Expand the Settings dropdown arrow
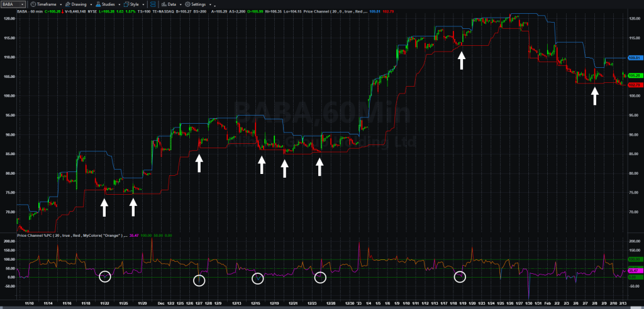 (210, 4)
